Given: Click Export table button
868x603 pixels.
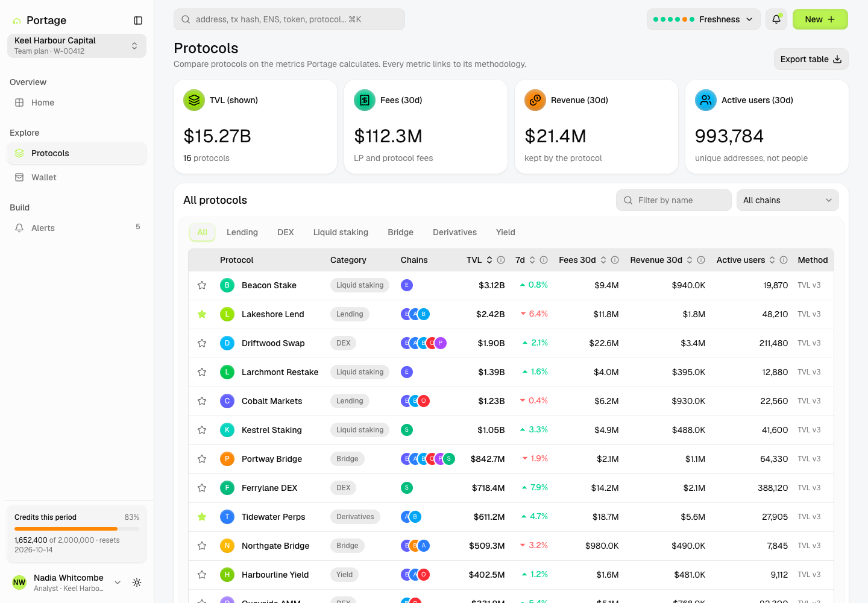Looking at the screenshot, I should (x=811, y=59).
